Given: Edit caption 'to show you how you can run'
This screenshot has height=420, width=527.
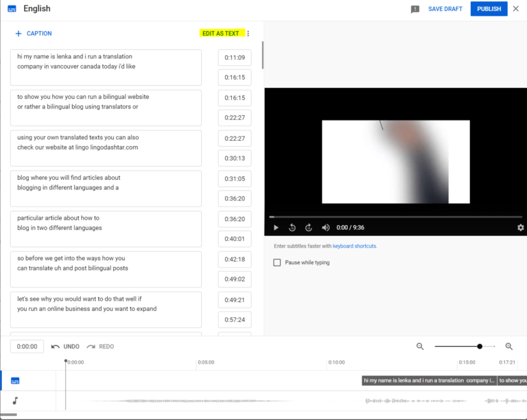Looking at the screenshot, I should pos(106,108).
